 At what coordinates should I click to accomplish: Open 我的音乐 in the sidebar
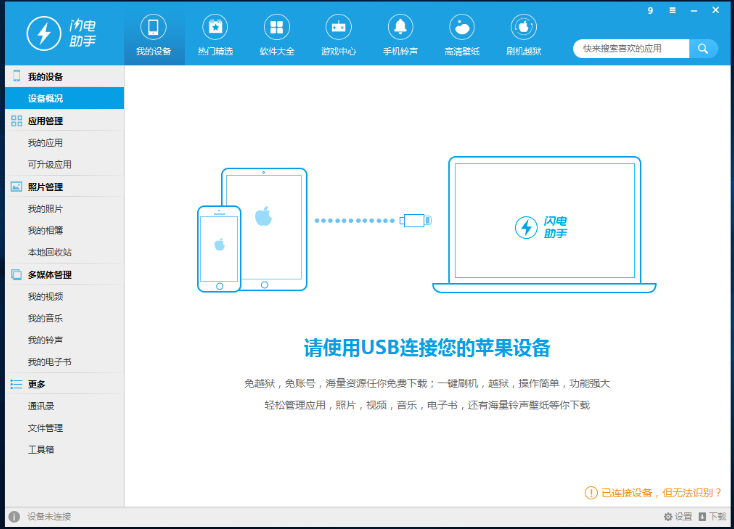tap(45, 319)
